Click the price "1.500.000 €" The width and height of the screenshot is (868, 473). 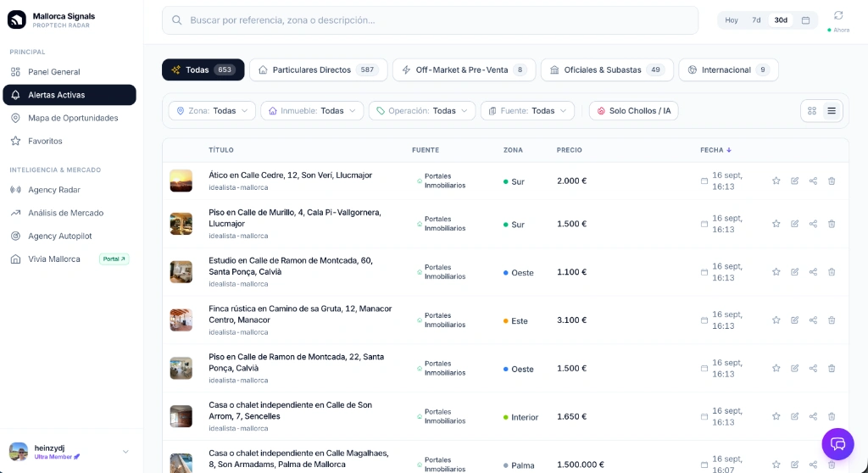coord(581,465)
